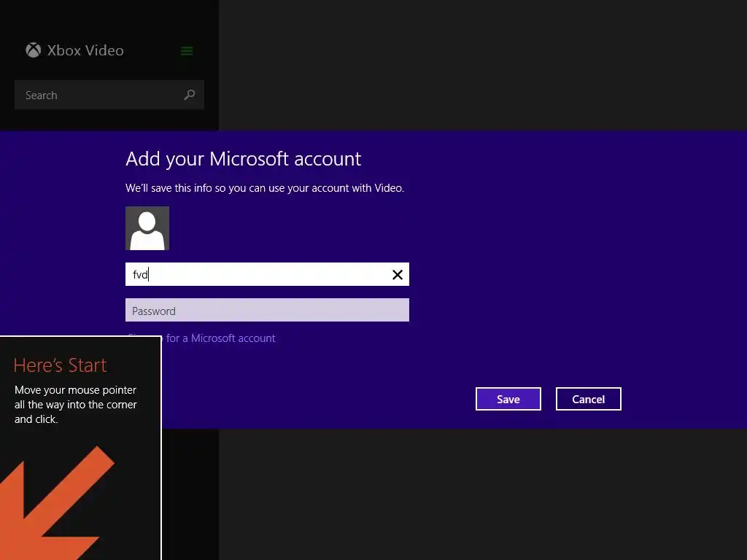Clear the email field with X
Viewport: 747px width, 560px height.
398,274
